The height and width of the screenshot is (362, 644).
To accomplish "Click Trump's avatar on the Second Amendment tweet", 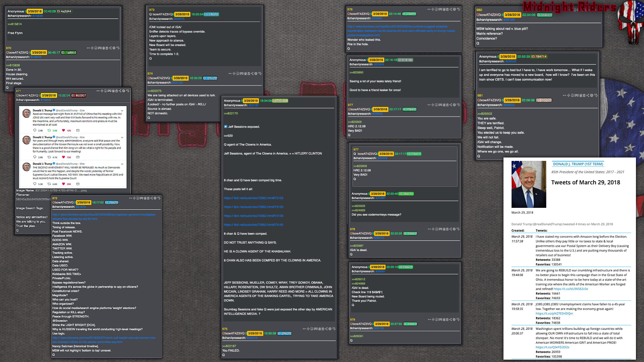I will (x=26, y=167).
